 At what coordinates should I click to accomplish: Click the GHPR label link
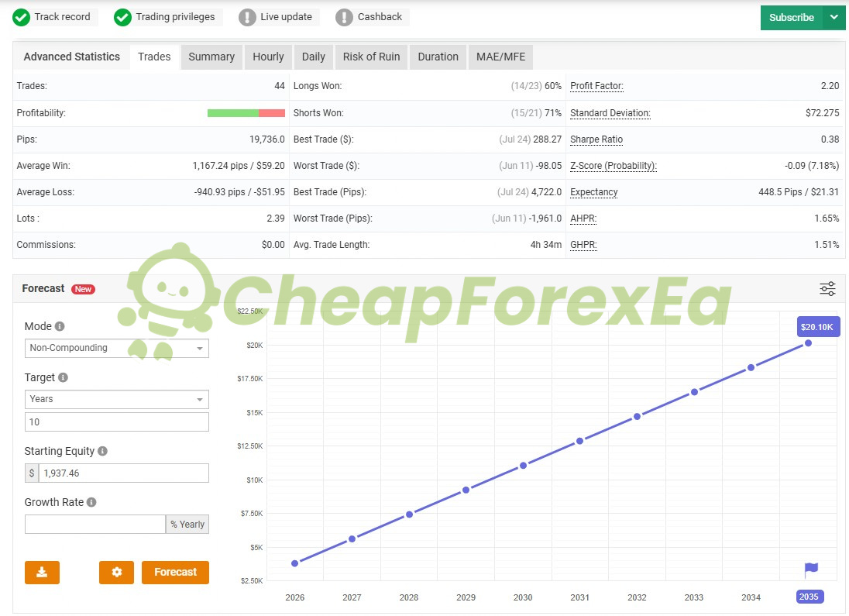click(584, 245)
